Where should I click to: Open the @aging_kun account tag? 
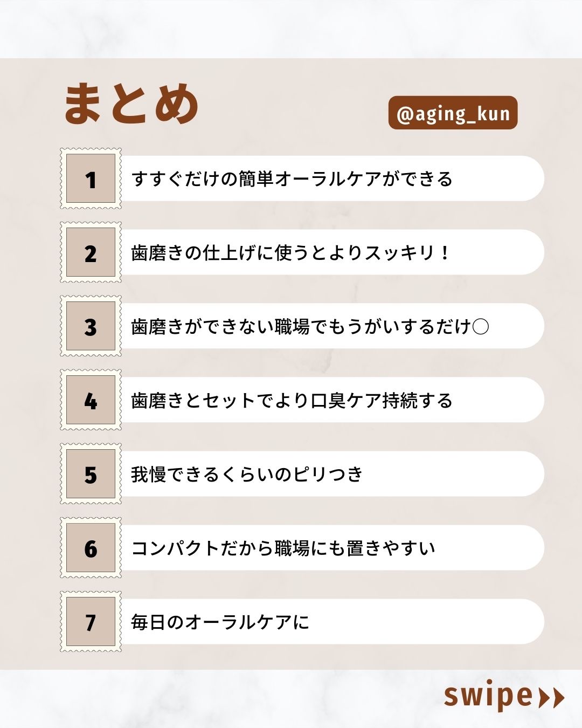pos(453,113)
